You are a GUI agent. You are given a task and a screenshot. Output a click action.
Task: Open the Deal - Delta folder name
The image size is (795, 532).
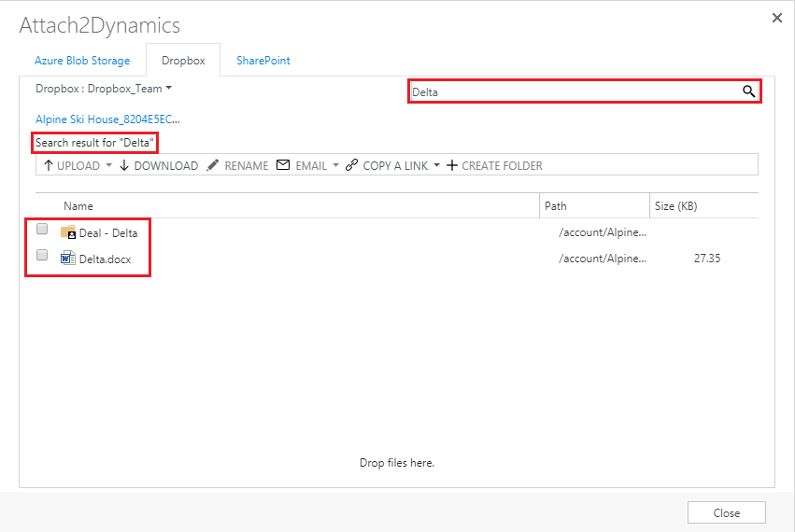[108, 233]
